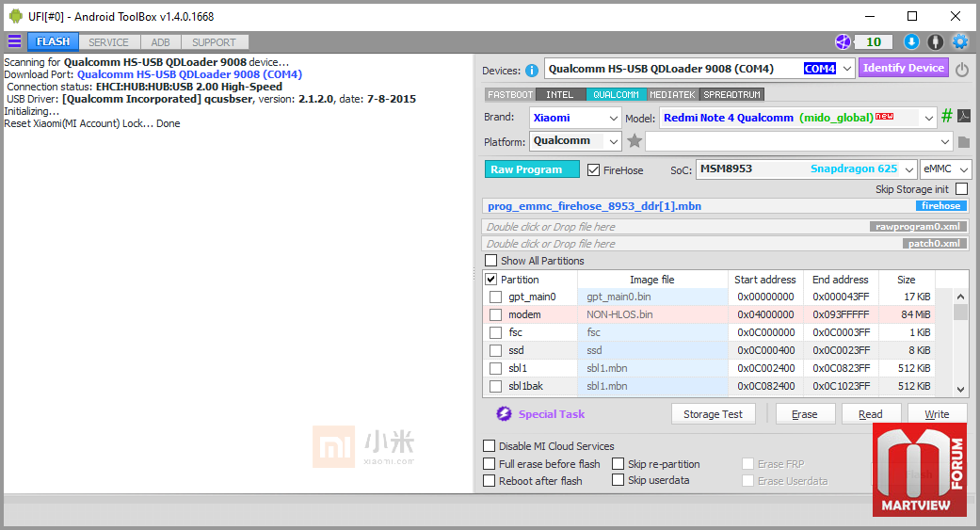The height and width of the screenshot is (530, 980).
Task: Click the Special Task link
Action: tap(552, 414)
